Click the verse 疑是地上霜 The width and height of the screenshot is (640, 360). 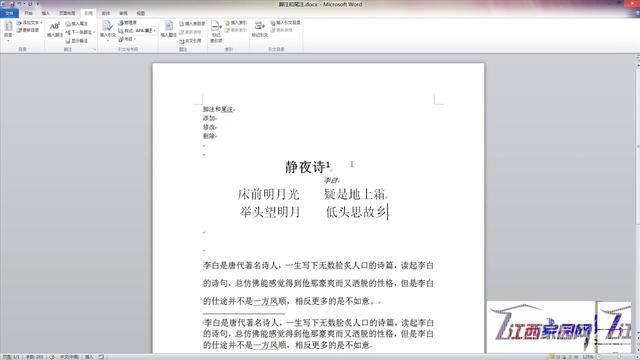(x=354, y=194)
